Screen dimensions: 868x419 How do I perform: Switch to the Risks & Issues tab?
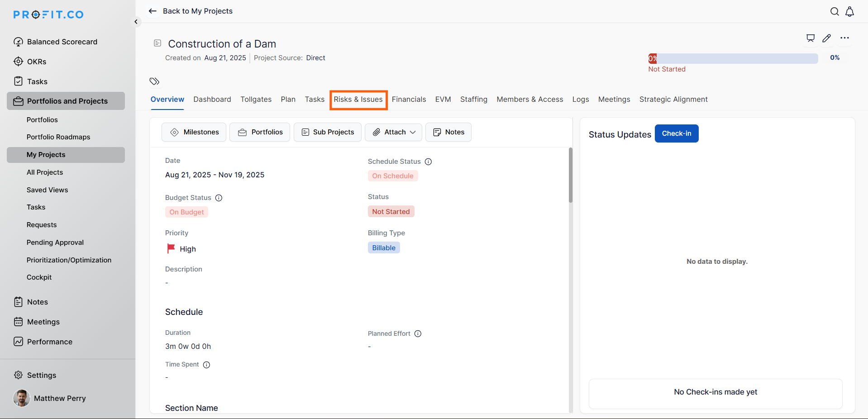[x=358, y=100]
